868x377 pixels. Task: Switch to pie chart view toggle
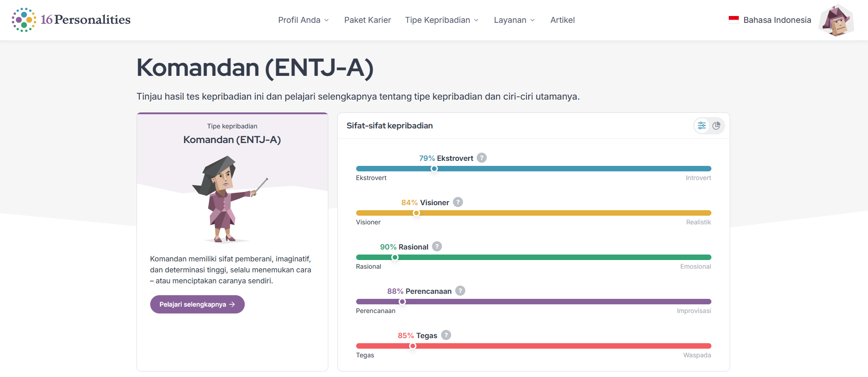click(716, 126)
